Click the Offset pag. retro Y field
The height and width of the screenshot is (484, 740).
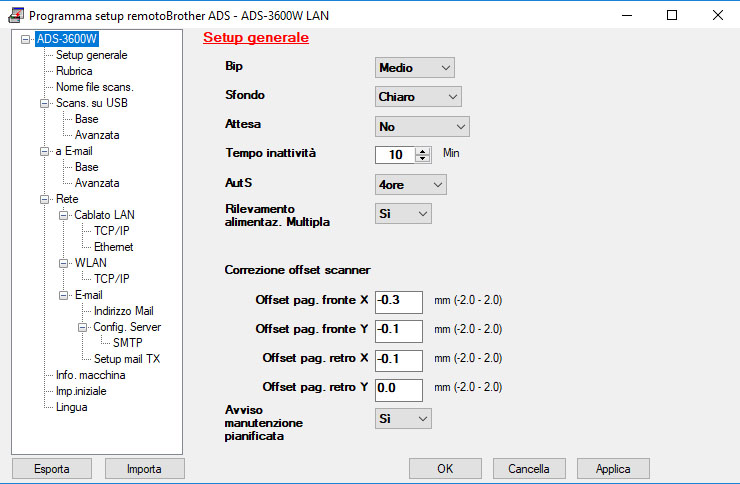click(x=399, y=387)
